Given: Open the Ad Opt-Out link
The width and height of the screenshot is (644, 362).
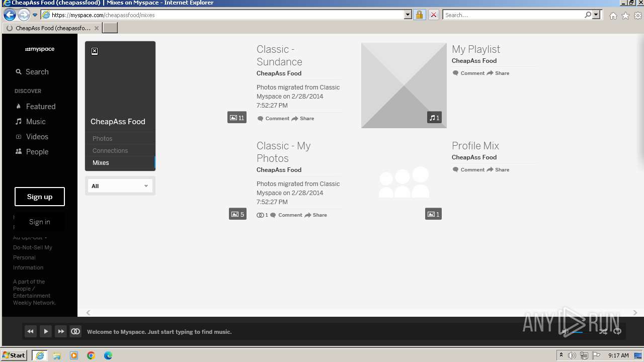Looking at the screenshot, I should (x=30, y=238).
